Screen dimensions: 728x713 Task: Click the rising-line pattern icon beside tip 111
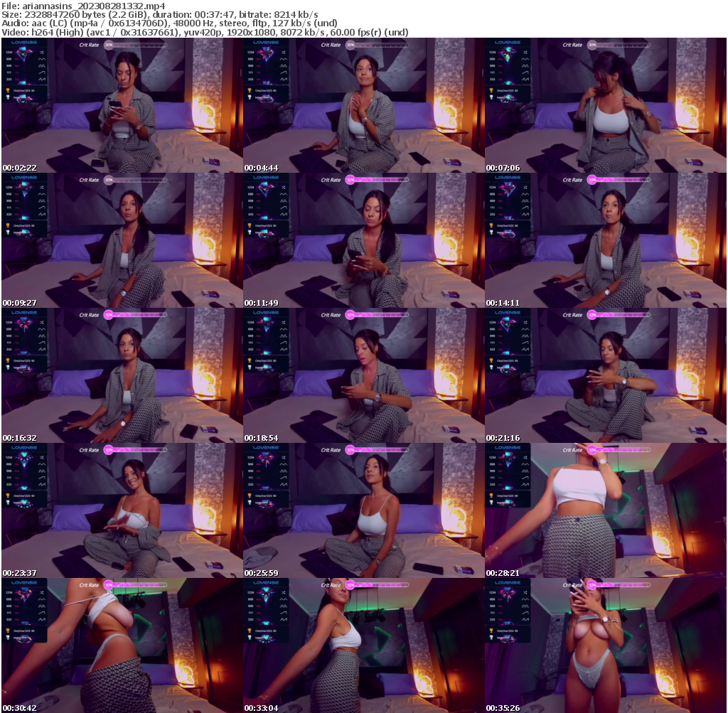click(x=41, y=72)
